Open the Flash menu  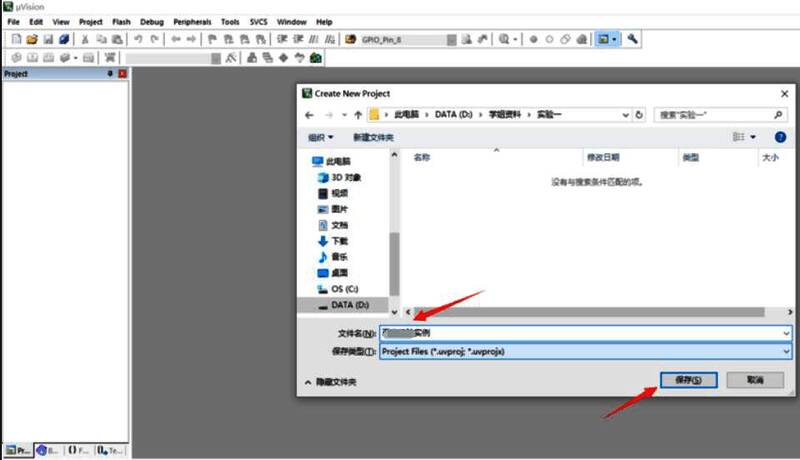click(121, 21)
